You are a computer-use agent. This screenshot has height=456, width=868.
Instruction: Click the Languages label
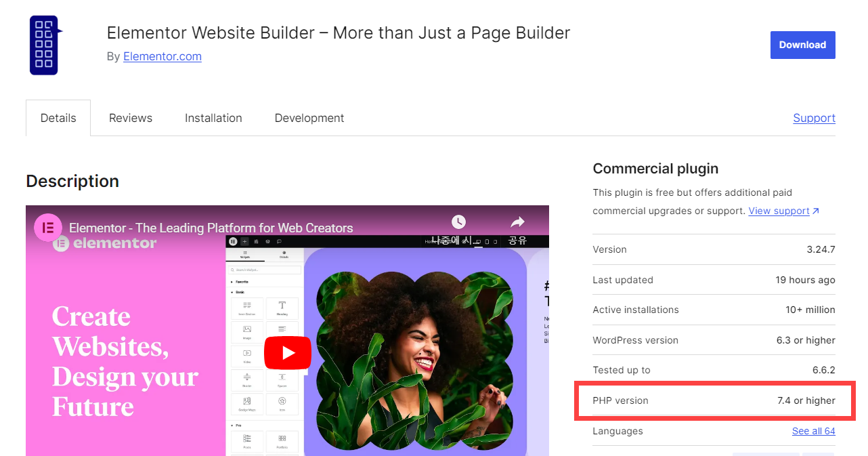[617, 431]
